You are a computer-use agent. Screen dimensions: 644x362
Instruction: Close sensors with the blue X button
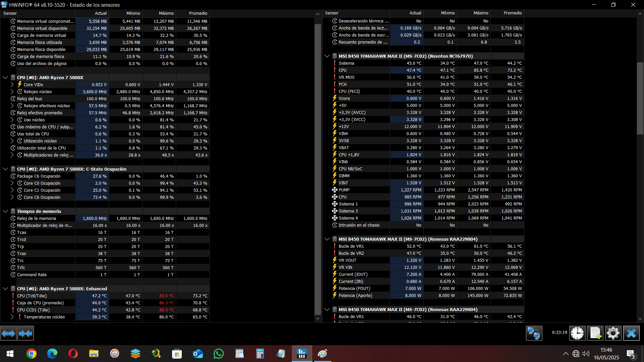coord(631,333)
